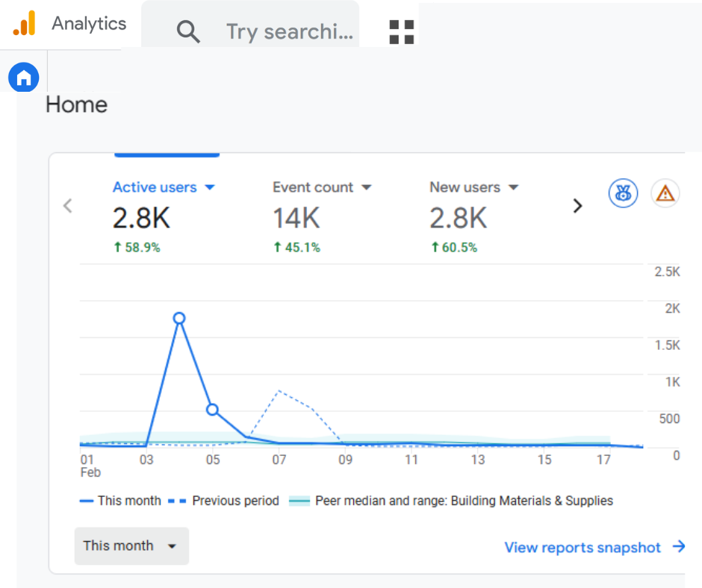Select the Home icon in the sidebar
Image resolution: width=702 pixels, height=588 pixels.
(x=23, y=78)
